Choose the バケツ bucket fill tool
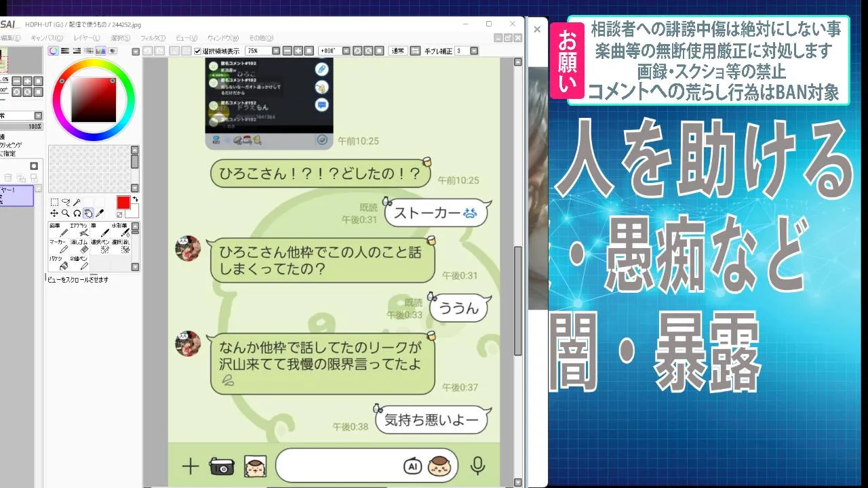This screenshot has width=868, height=488. 58,263
